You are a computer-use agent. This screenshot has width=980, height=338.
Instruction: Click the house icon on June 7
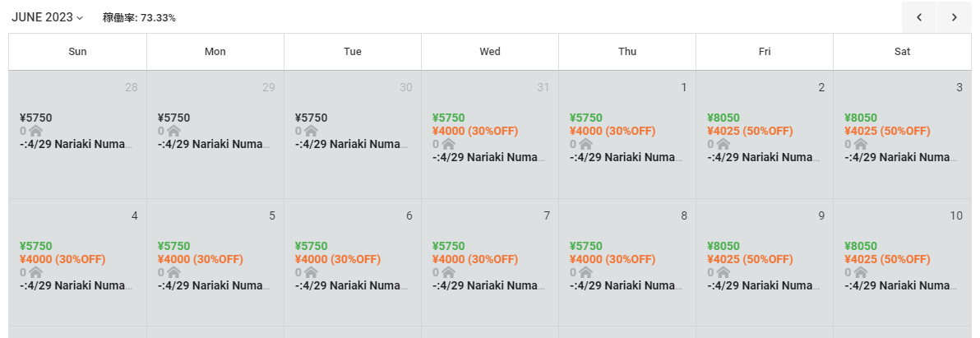tap(448, 272)
